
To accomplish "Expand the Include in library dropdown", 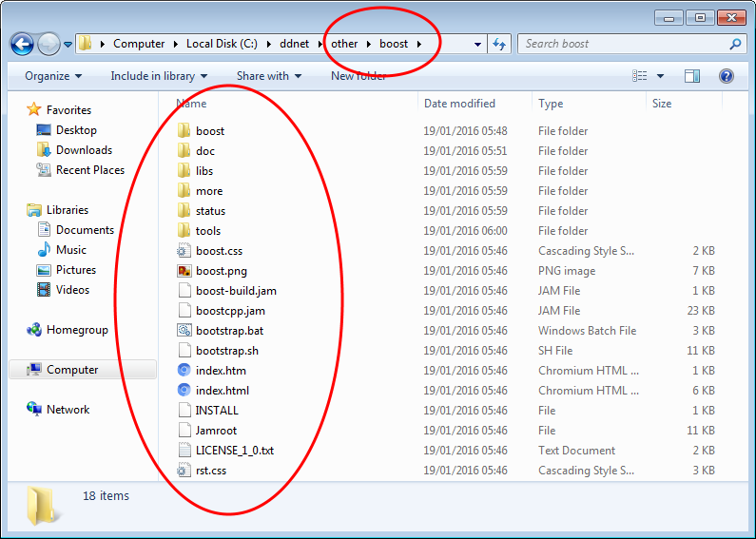I will [x=152, y=76].
